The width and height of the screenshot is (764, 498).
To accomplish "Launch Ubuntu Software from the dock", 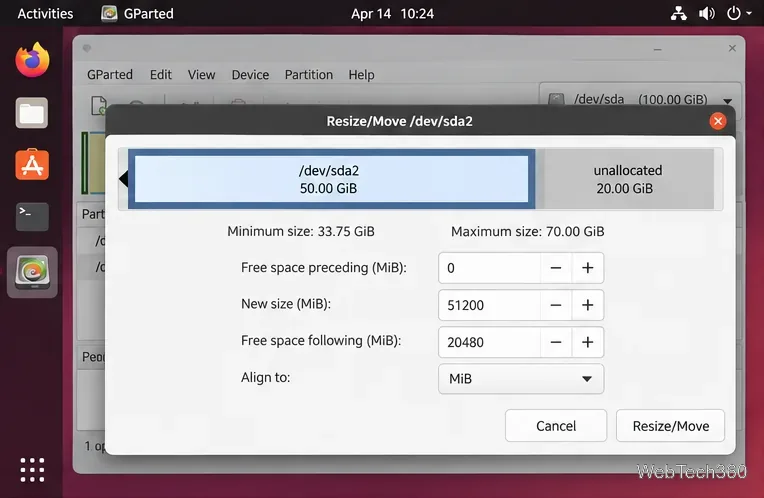I will pos(32,165).
